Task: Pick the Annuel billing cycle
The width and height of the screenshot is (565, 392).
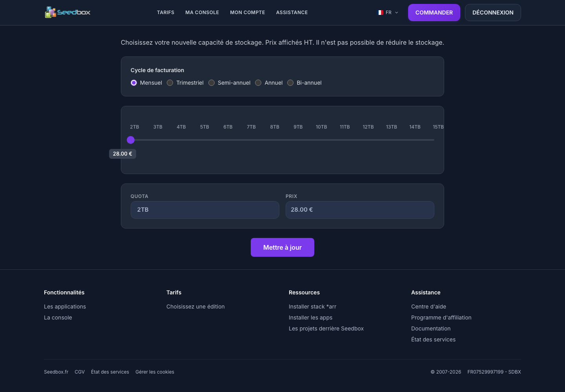Action: coord(258,83)
